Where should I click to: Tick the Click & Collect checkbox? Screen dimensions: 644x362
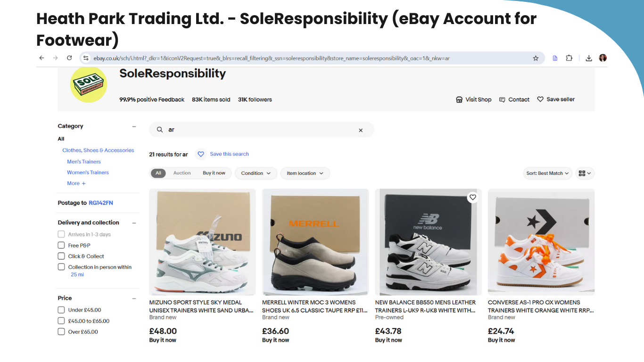pyautogui.click(x=61, y=256)
